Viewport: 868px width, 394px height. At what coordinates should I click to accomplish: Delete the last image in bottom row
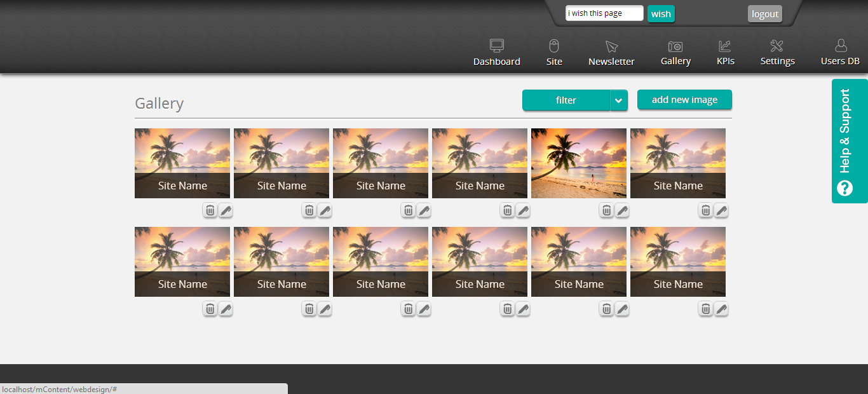pos(705,309)
